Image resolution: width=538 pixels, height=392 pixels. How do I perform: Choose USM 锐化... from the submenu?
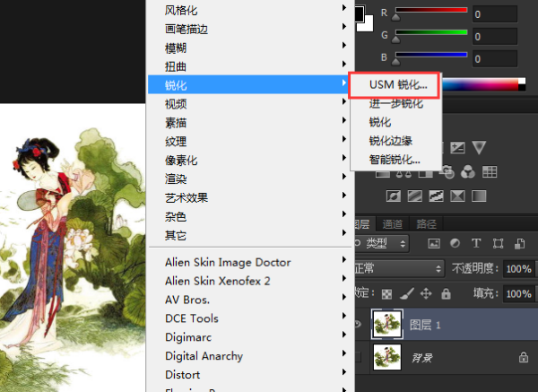(x=395, y=85)
